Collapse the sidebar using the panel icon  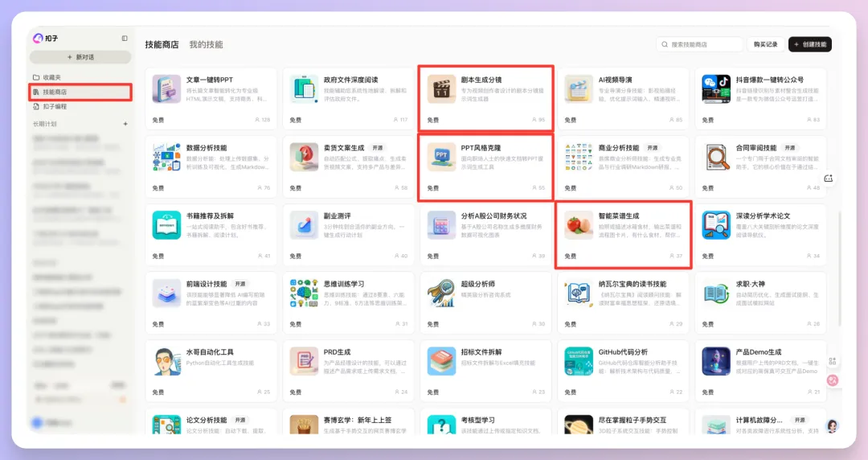coord(125,38)
